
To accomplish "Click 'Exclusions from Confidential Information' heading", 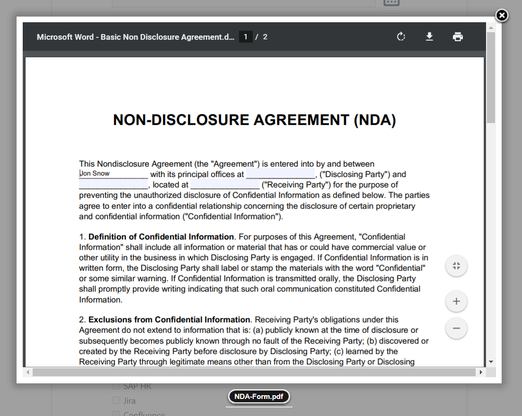I will pos(169,319).
